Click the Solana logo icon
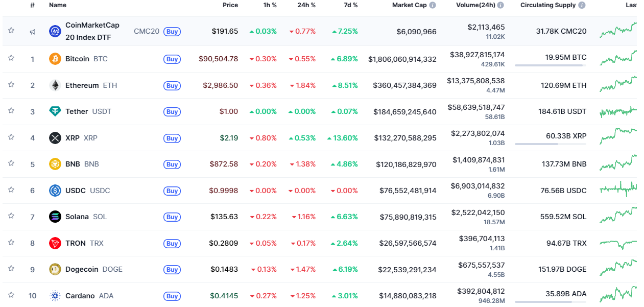The image size is (644, 307). (x=55, y=217)
